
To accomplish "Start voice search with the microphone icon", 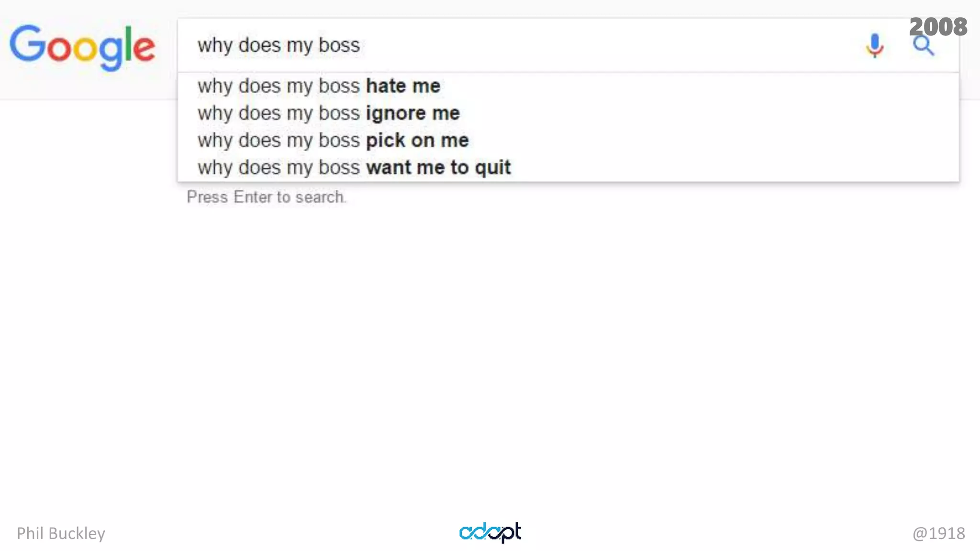I will [x=875, y=45].
